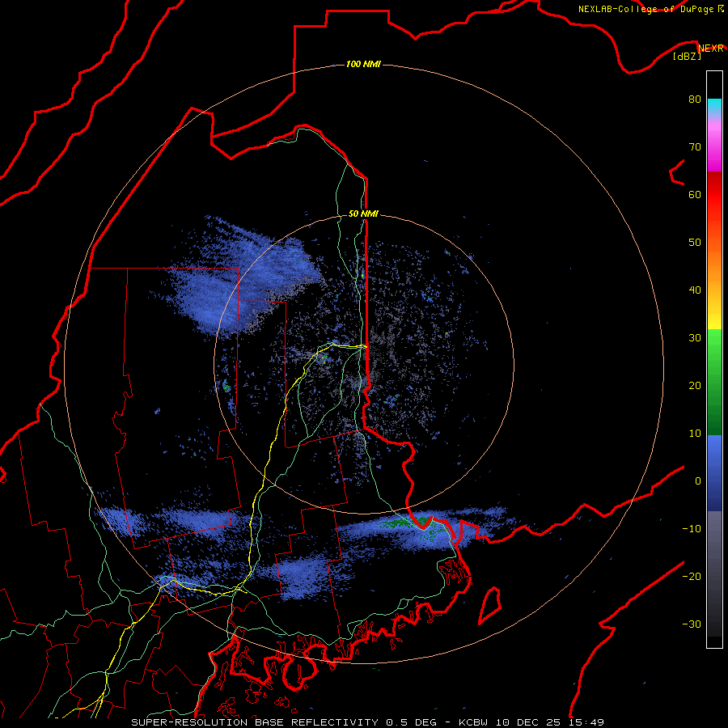Click the 50 NMI range ring label

[x=363, y=214]
